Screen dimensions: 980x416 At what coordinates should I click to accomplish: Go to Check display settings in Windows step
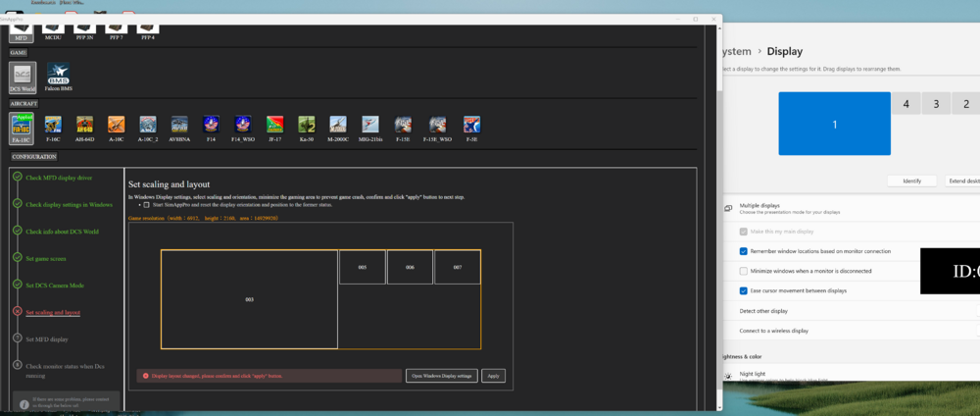(70, 204)
